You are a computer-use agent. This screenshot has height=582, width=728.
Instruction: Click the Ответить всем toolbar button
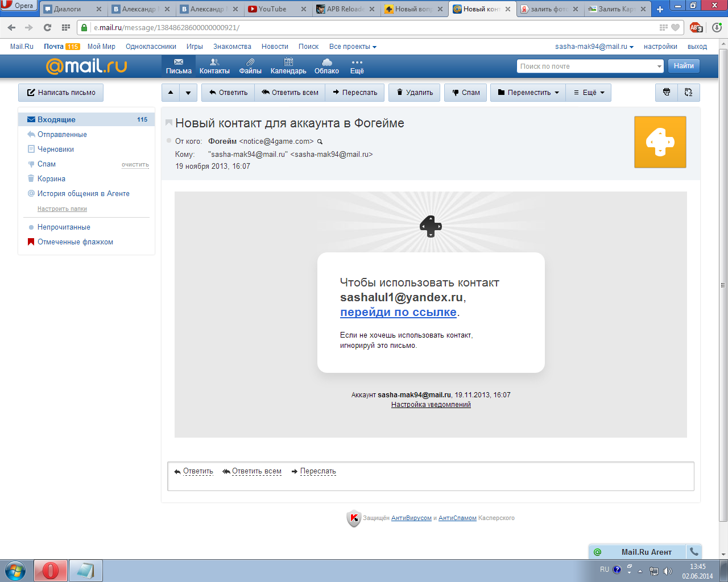289,93
